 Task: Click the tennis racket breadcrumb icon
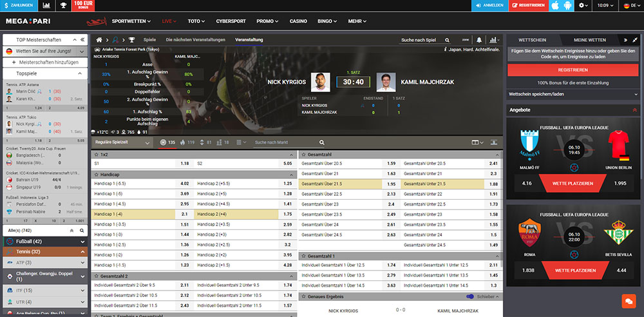coord(115,40)
